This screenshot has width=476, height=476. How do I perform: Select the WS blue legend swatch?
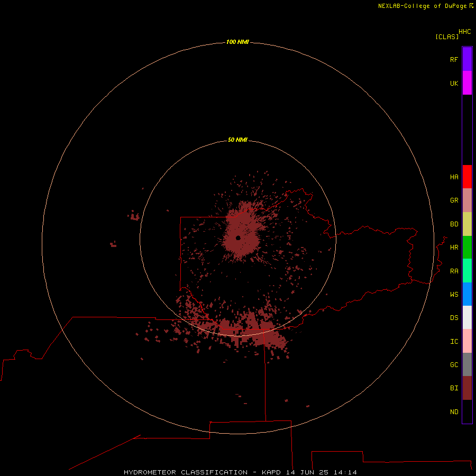[x=467, y=294]
